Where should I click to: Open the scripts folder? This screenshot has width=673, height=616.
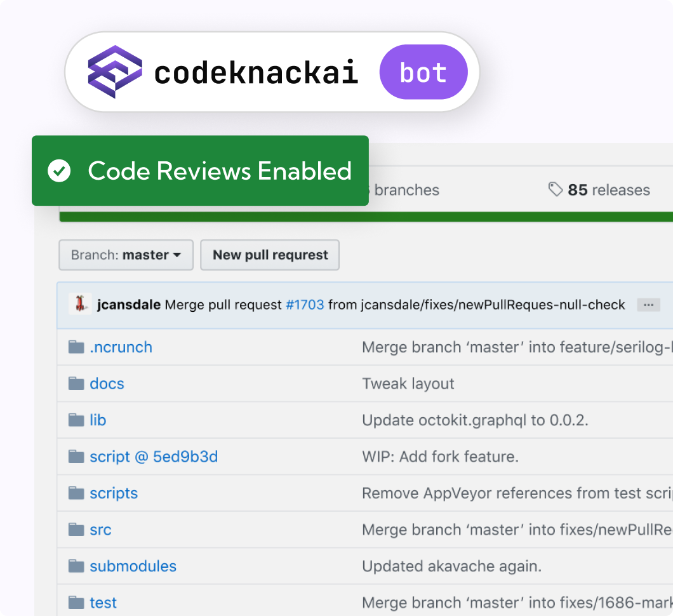[x=114, y=493]
